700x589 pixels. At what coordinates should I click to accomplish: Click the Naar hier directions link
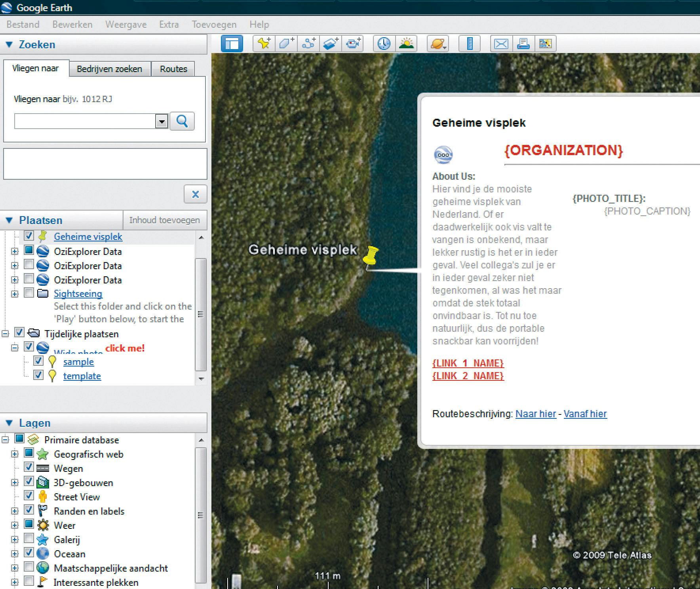tap(535, 414)
